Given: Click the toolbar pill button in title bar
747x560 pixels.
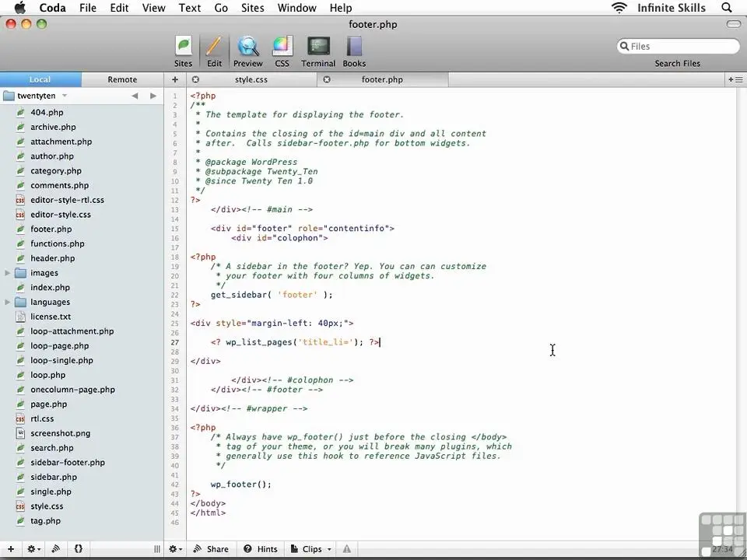Looking at the screenshot, I should (733, 24).
